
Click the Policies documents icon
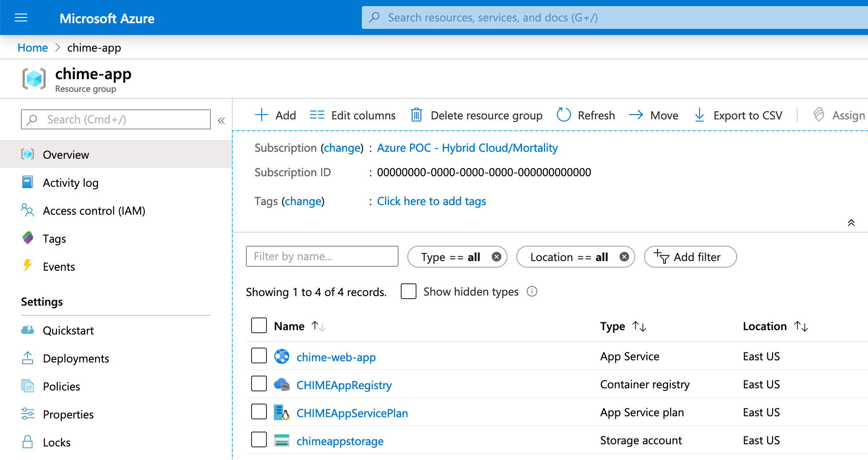(x=28, y=386)
